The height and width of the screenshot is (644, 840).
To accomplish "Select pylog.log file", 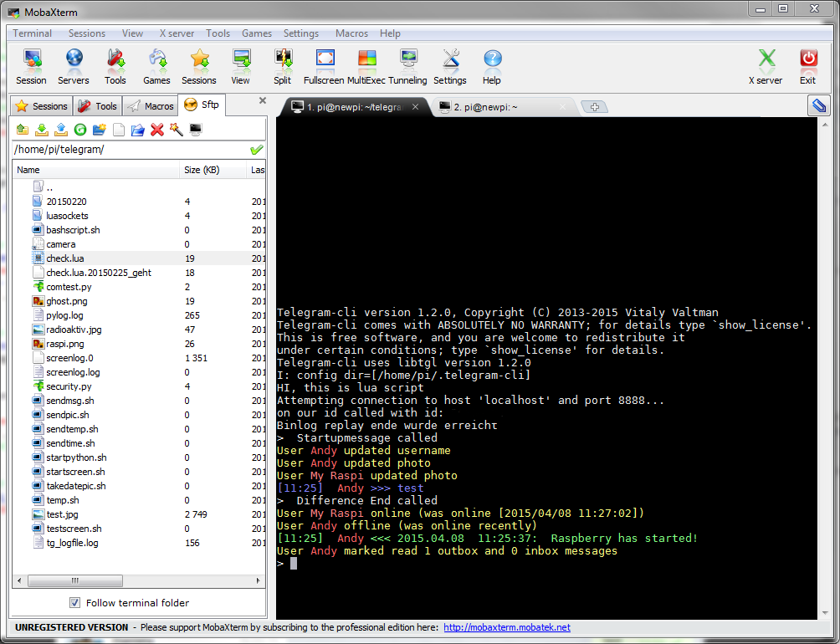I will point(64,315).
